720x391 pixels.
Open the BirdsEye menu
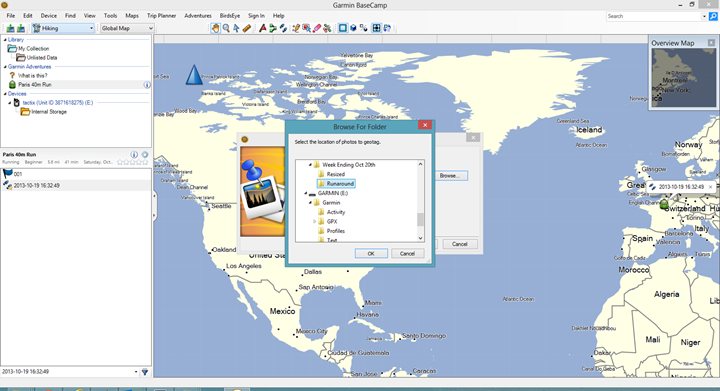pyautogui.click(x=230, y=16)
